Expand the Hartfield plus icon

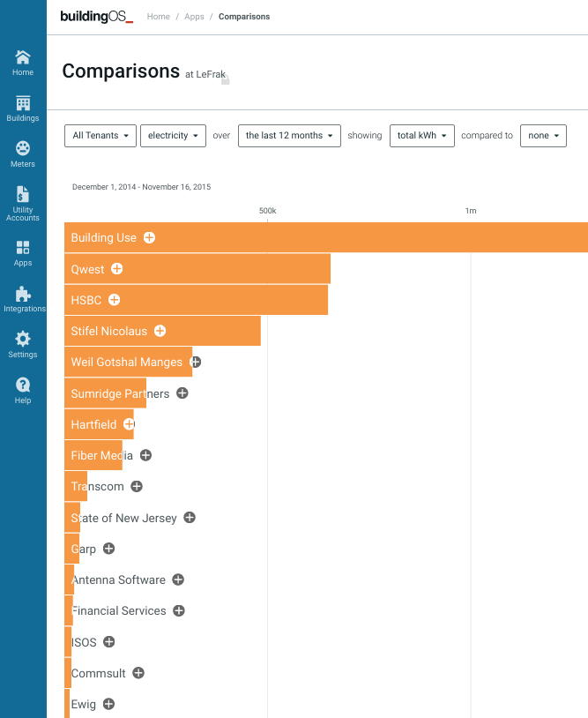pos(130,424)
